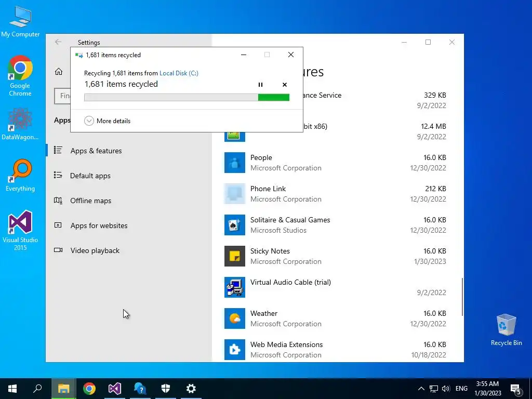Open Chrome from the taskbar

(89, 389)
